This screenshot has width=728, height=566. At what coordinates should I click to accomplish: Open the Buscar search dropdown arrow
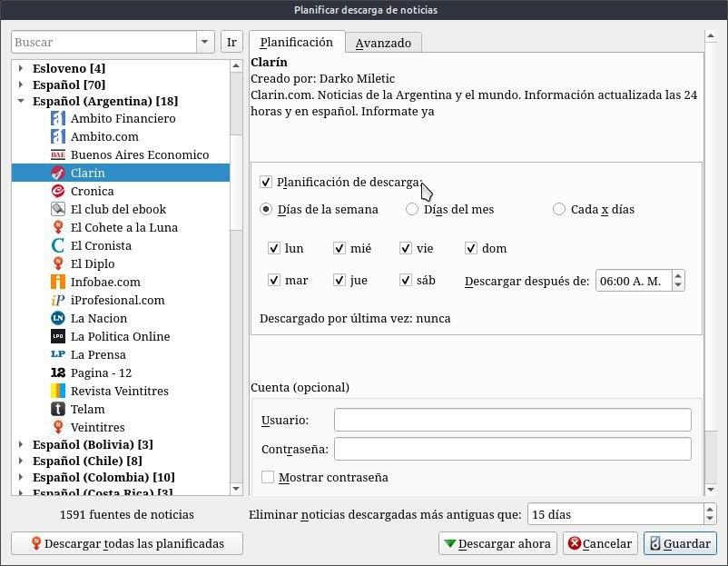tap(205, 43)
